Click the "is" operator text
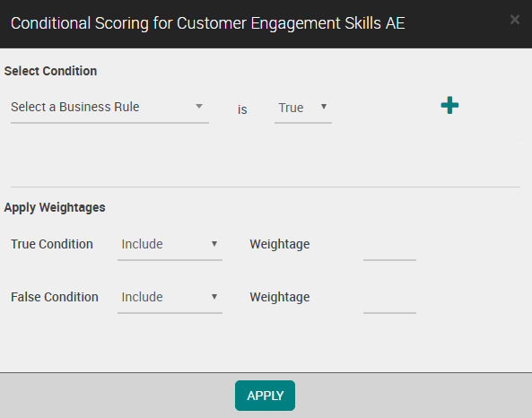532x418 pixels. click(x=242, y=109)
